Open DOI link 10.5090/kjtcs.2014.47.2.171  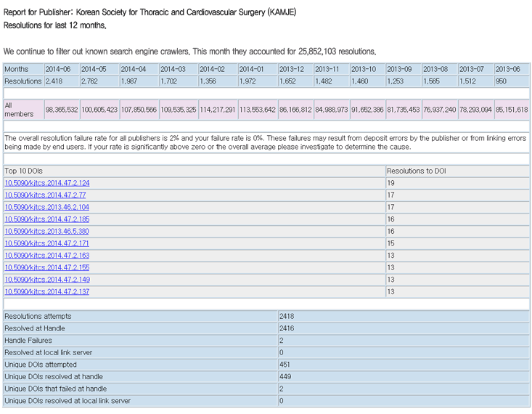(x=47, y=243)
